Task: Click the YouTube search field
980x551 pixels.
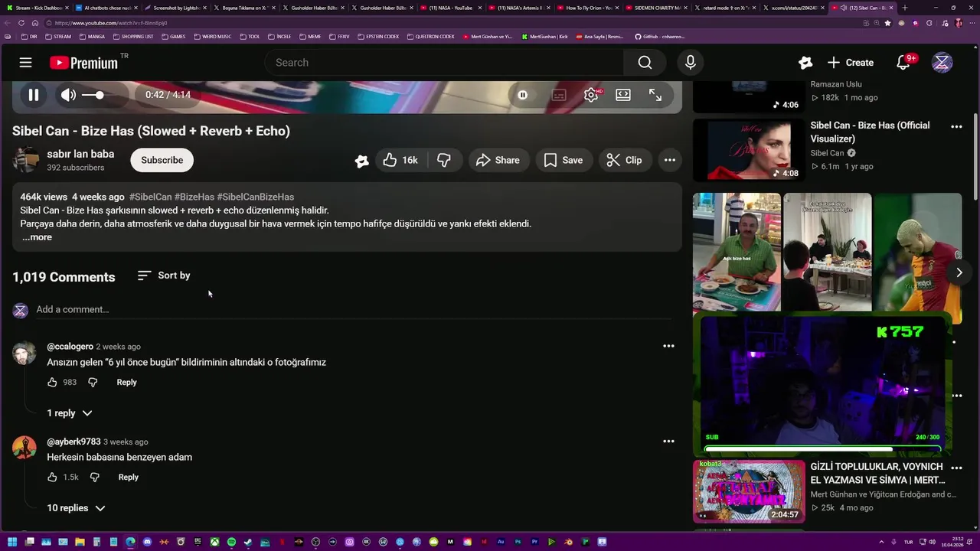Action: (444, 63)
